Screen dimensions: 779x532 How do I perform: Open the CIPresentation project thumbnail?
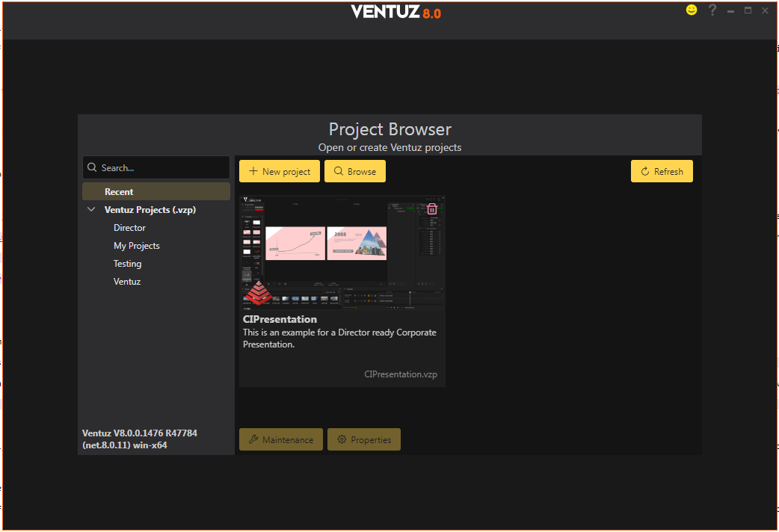342,250
